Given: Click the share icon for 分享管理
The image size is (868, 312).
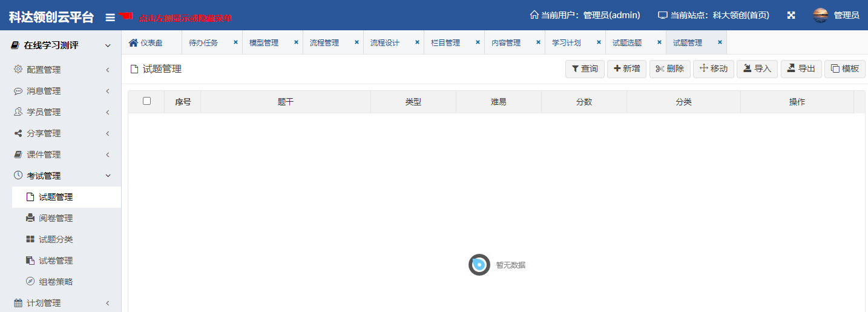Looking at the screenshot, I should point(18,133).
